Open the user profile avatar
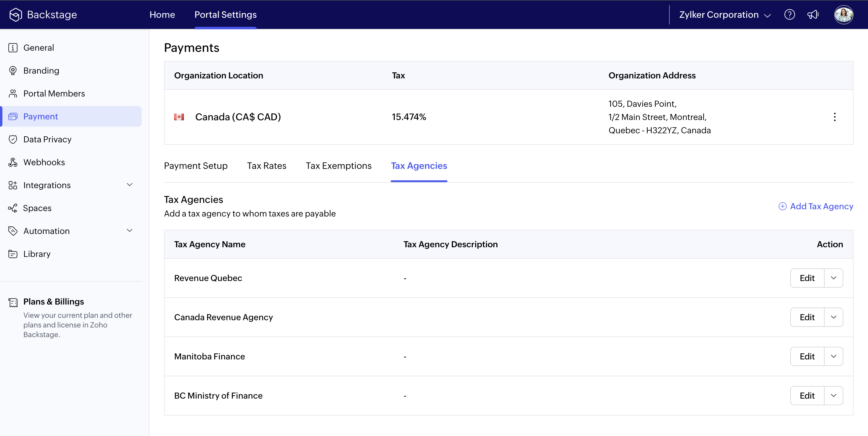The width and height of the screenshot is (868, 436). pyautogui.click(x=843, y=14)
